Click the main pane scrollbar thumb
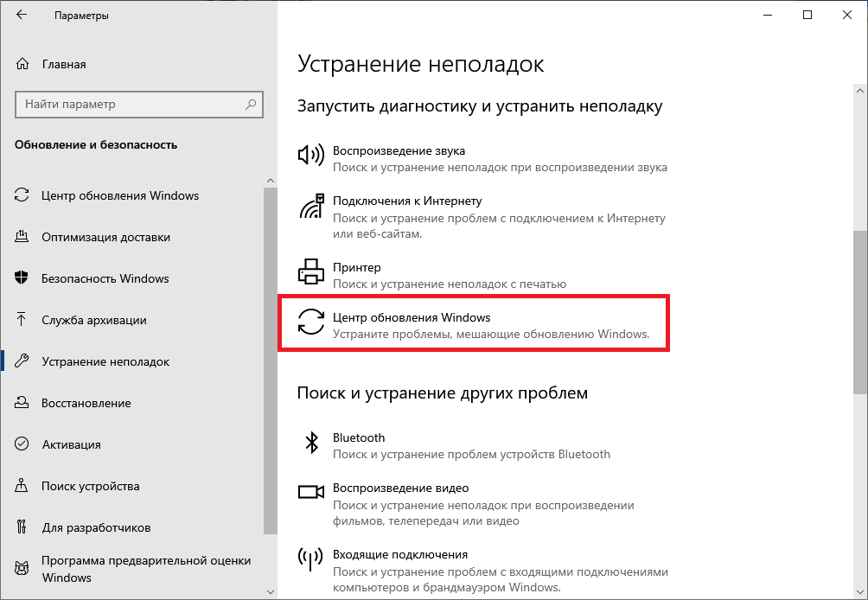This screenshot has height=600, width=868. (859, 312)
